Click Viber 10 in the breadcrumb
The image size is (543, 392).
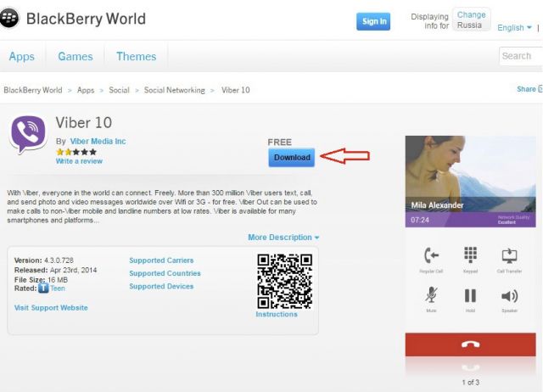tap(236, 90)
